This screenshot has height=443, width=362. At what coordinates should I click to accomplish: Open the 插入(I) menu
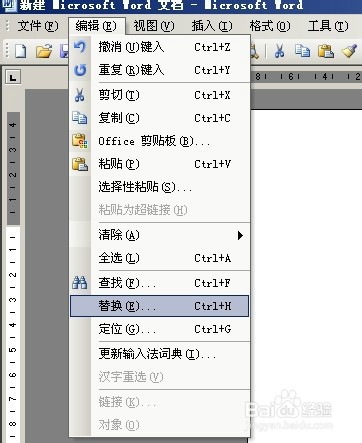(212, 26)
